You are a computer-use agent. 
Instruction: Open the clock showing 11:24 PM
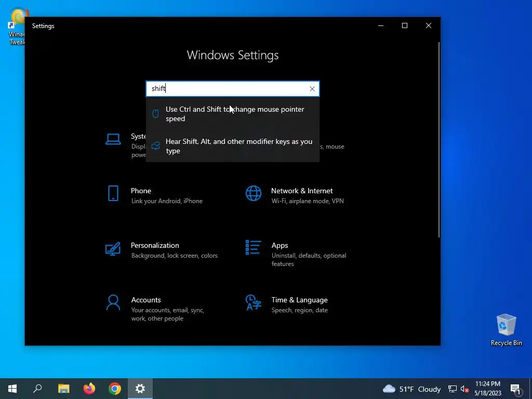point(488,389)
